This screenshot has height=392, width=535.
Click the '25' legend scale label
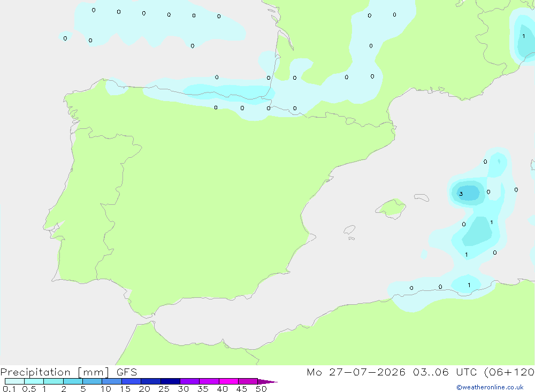(x=164, y=389)
